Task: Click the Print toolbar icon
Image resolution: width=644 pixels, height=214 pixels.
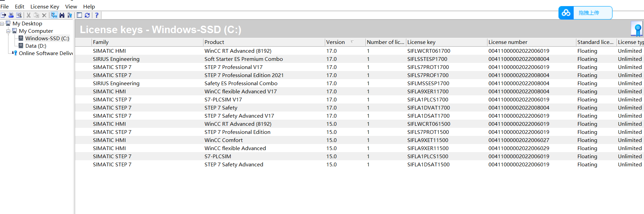Action: tap(11, 15)
